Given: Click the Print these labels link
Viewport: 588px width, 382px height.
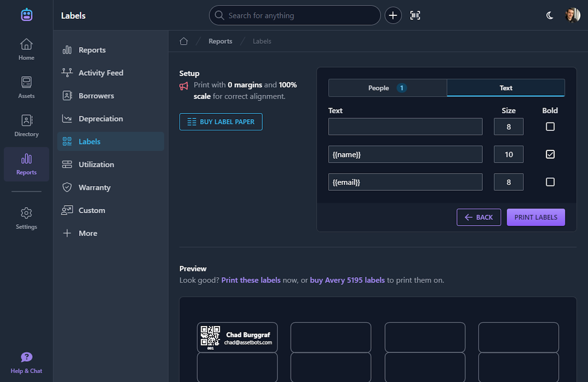Looking at the screenshot, I should [251, 280].
